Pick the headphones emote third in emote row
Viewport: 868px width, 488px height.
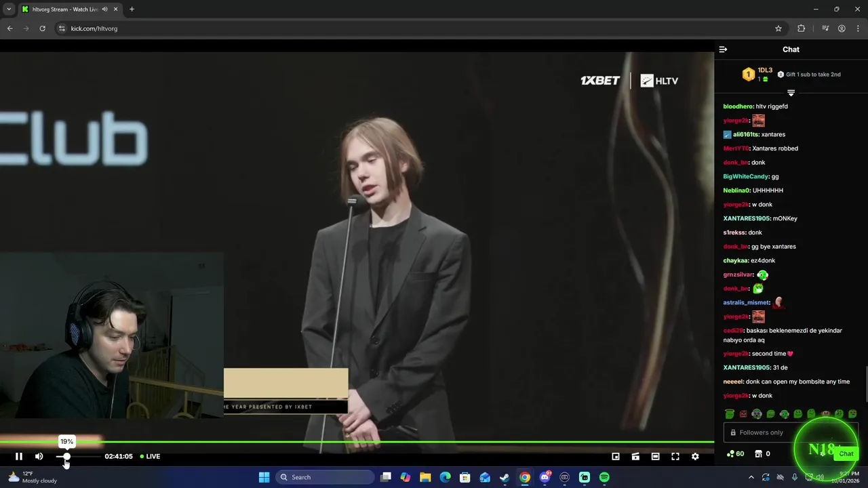pyautogui.click(x=757, y=413)
